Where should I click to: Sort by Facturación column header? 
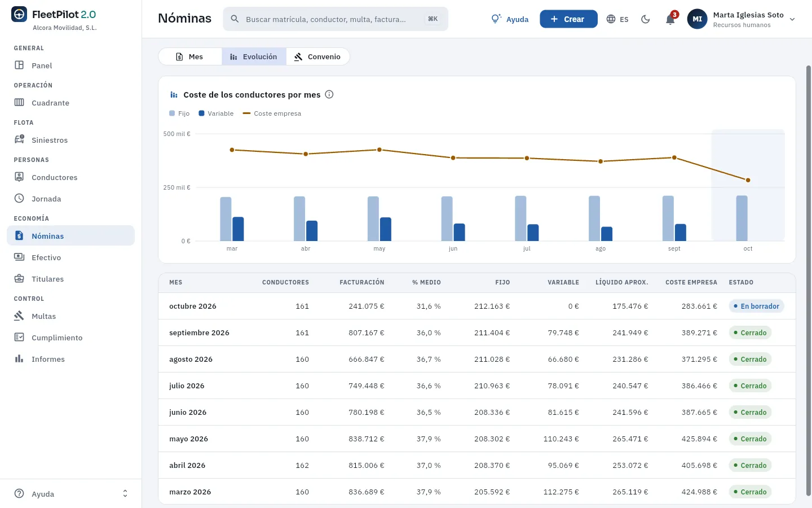pos(362,282)
